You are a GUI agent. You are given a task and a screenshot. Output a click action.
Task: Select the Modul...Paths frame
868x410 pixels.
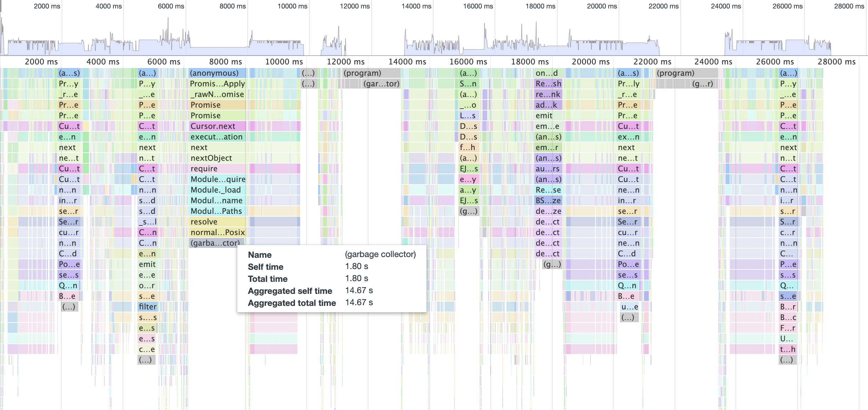pos(217,211)
